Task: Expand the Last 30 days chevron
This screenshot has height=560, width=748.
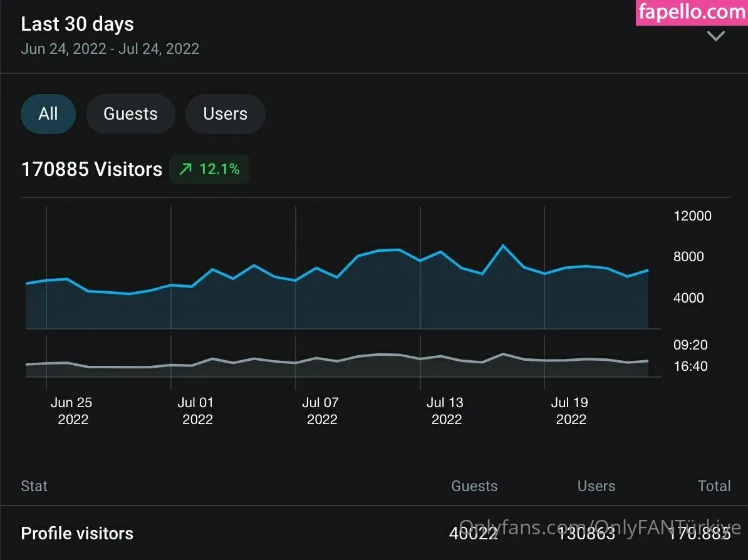Action: (715, 36)
